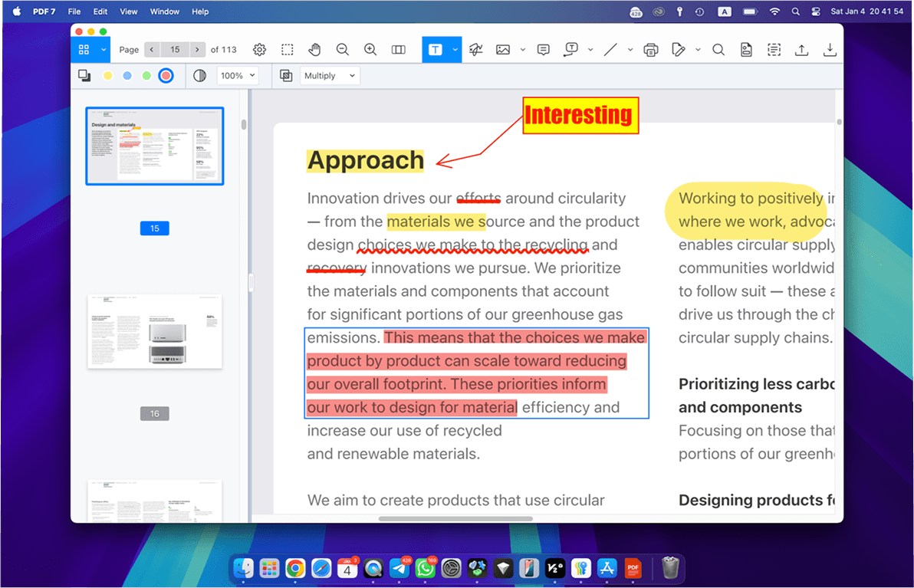This screenshot has height=588, width=914.
Task: Select the line drawing tool
Action: click(x=610, y=50)
